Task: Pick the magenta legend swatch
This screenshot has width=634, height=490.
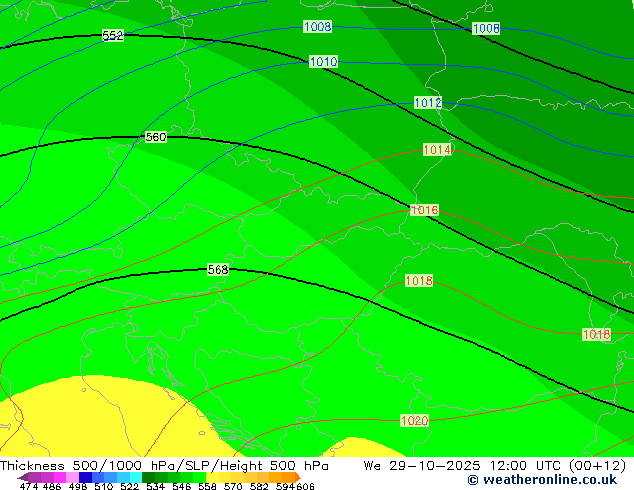Action: coord(60,477)
